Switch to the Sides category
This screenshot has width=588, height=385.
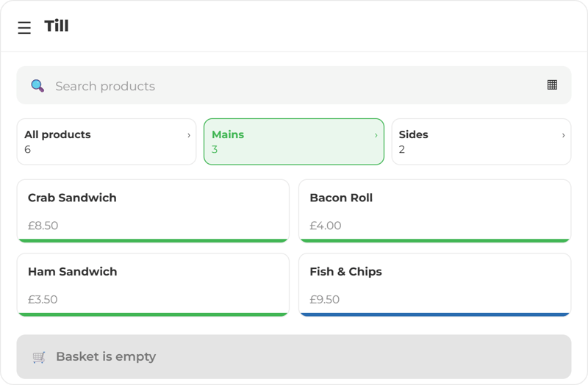[x=481, y=142]
